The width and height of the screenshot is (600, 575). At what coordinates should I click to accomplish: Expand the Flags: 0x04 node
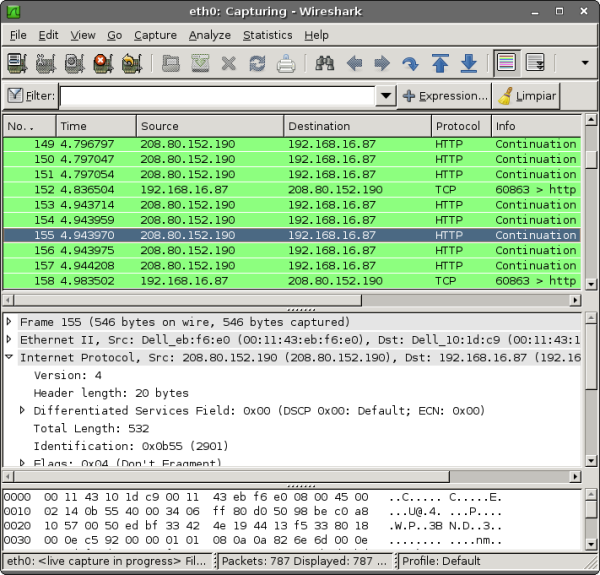(23, 463)
